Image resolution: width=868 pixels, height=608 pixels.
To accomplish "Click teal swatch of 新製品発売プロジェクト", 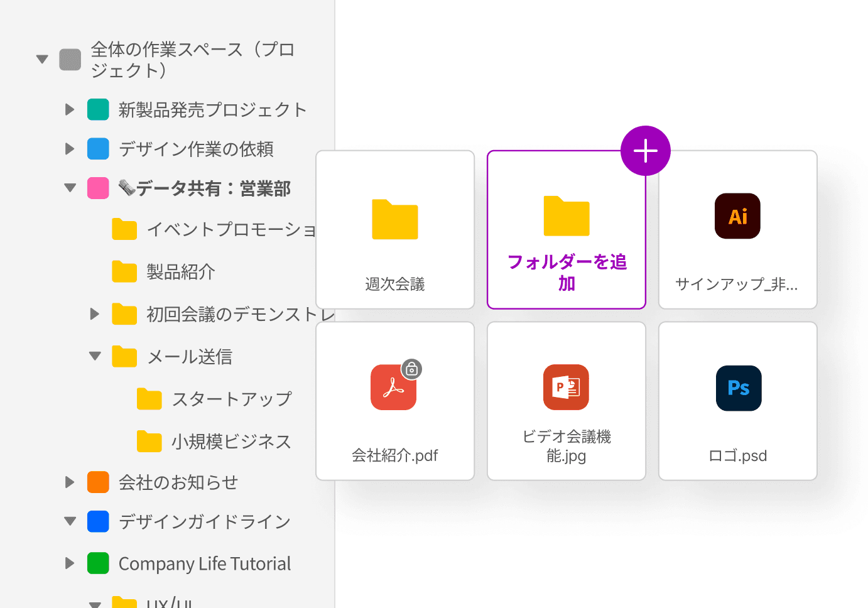I will [98, 109].
